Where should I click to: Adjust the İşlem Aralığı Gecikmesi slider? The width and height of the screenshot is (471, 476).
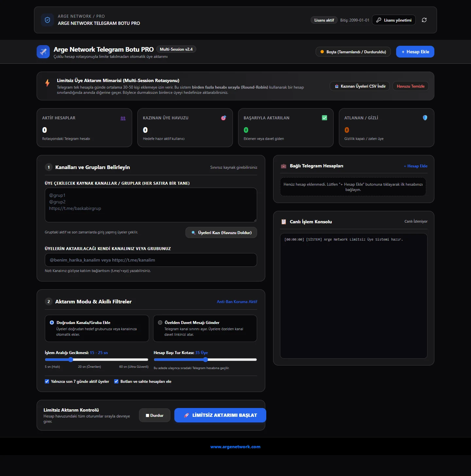[96, 360]
